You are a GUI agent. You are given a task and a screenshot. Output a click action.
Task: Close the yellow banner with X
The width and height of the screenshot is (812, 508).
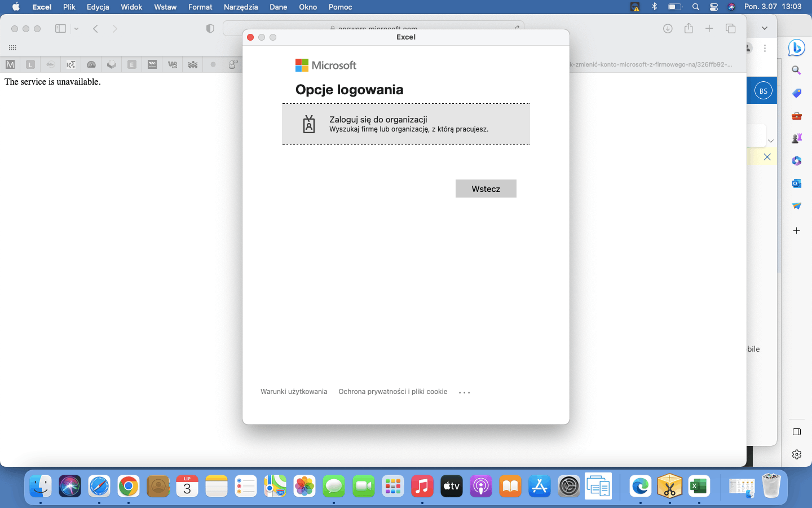pos(767,157)
